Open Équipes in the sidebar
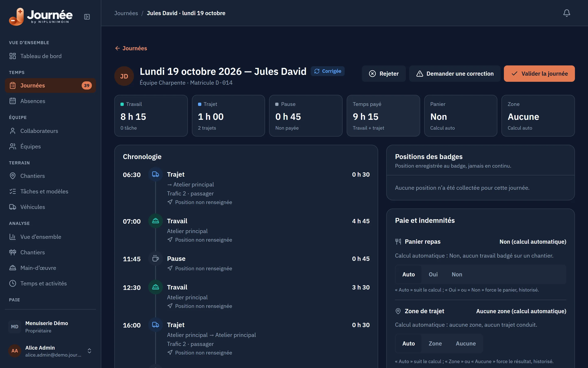This screenshot has height=368, width=588. coord(50,147)
